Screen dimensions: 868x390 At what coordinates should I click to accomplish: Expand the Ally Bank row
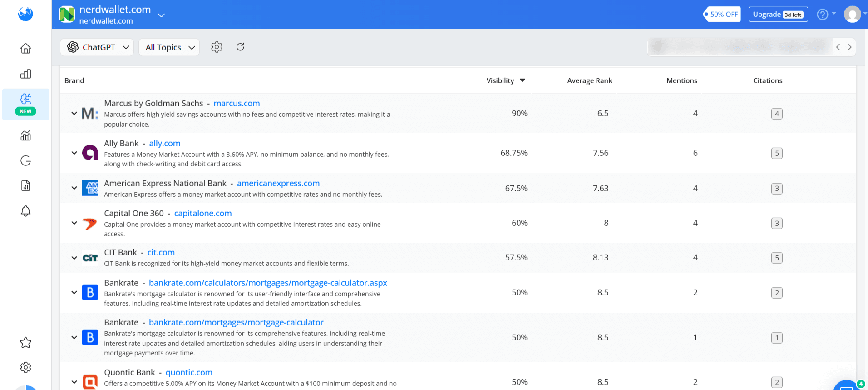pos(74,153)
